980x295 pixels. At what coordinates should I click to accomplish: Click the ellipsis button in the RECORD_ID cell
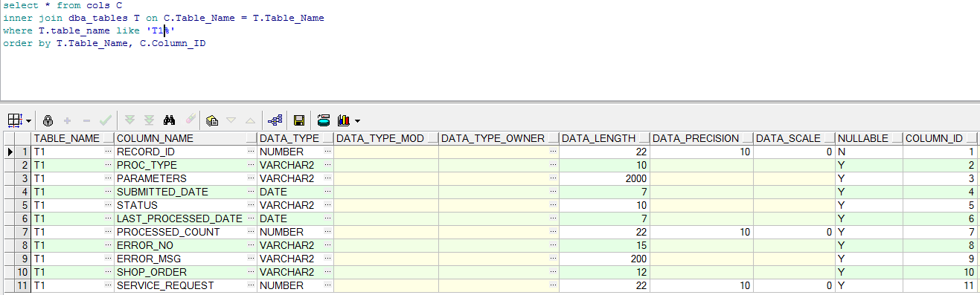251,152
